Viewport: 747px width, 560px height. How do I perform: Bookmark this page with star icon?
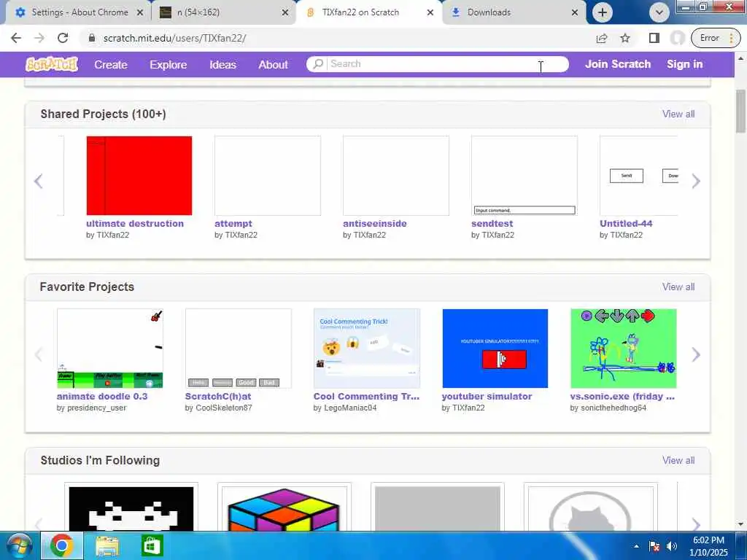(x=625, y=38)
